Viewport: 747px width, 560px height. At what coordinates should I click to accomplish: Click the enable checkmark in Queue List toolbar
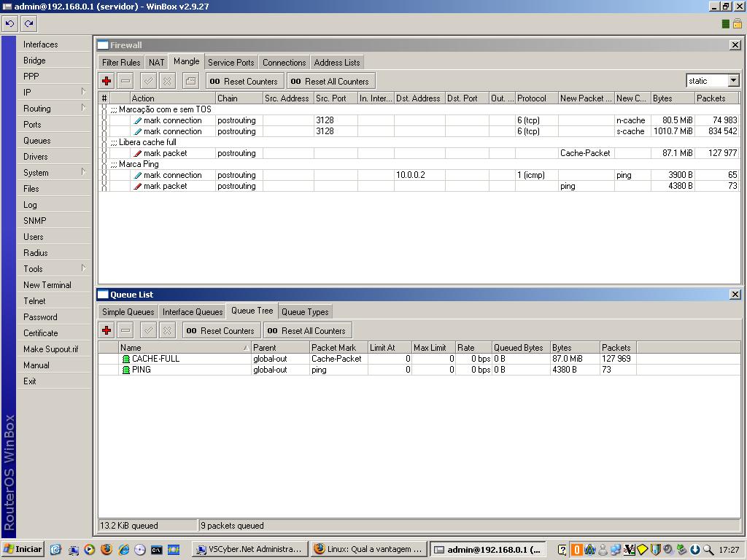pyautogui.click(x=148, y=330)
